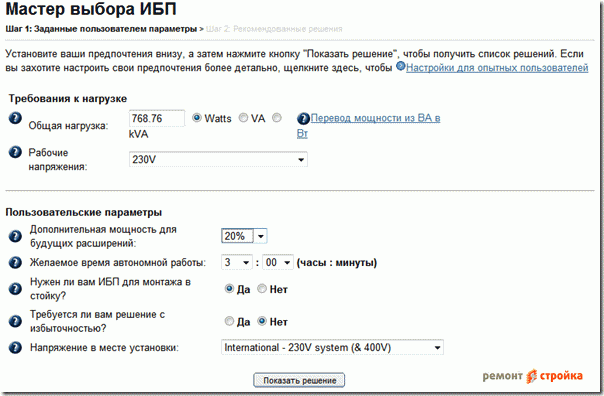Image resolution: width=604 pixels, height=396 pixels.
Task: Choose Нет for rack-mount UPS question
Action: point(262,288)
